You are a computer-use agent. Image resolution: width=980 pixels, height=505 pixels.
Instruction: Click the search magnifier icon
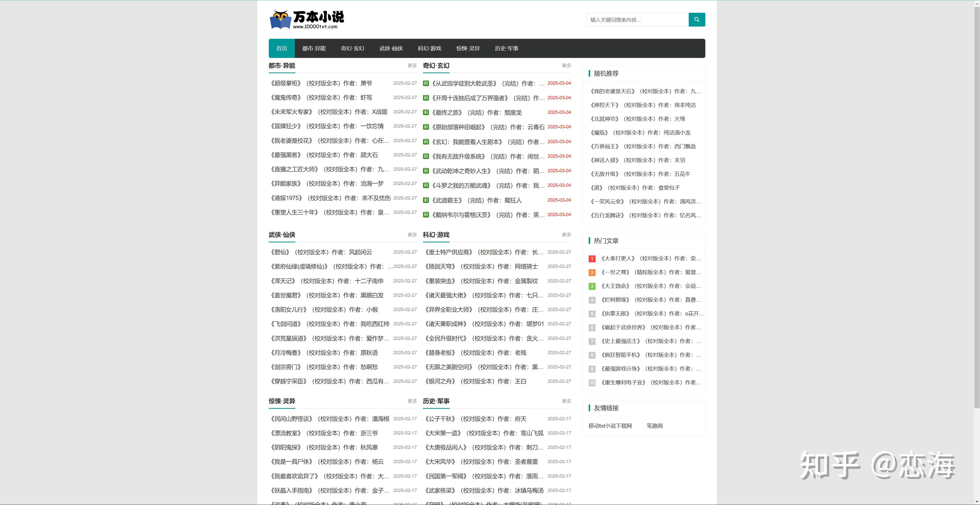tap(697, 19)
